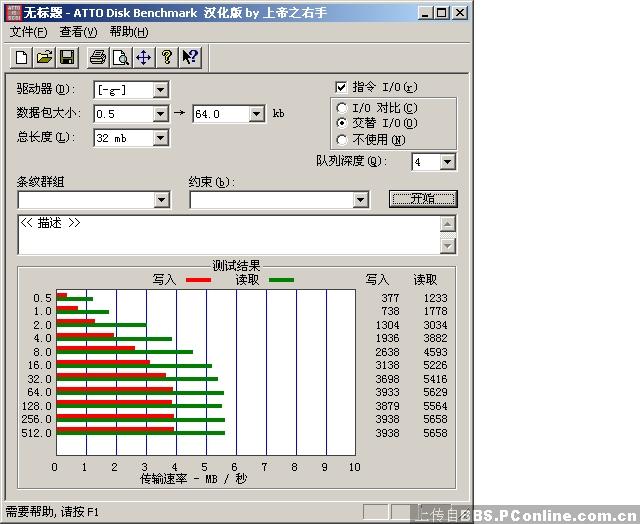
Task: Click the read value 3034
Action: pyautogui.click(x=435, y=325)
